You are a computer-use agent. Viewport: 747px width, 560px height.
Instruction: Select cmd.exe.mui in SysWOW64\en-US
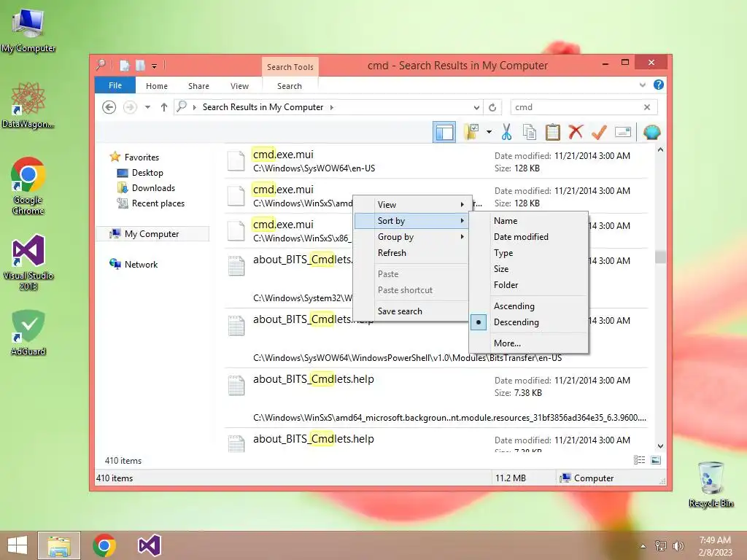(436, 161)
